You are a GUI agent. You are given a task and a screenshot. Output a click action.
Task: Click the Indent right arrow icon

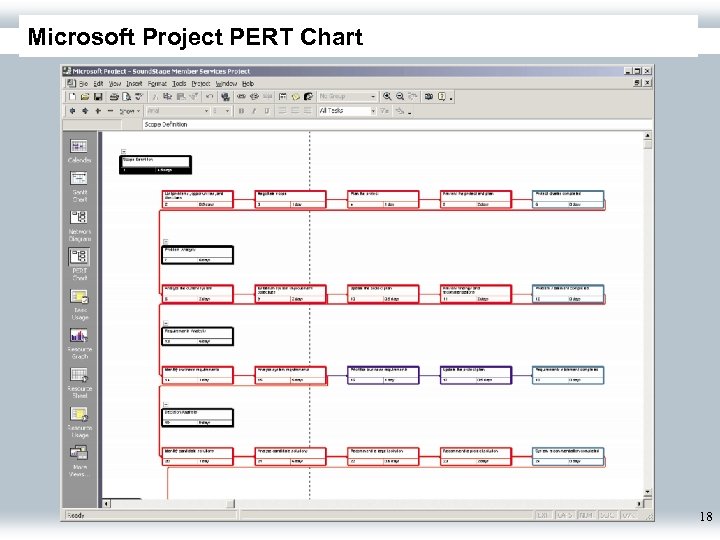coord(85,111)
